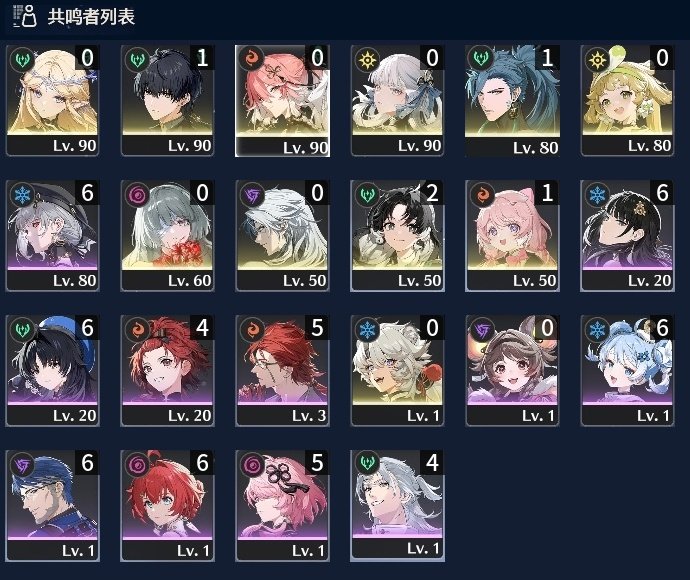Select the blue beret Lv. 20 character
690x580 pixels.
point(52,371)
